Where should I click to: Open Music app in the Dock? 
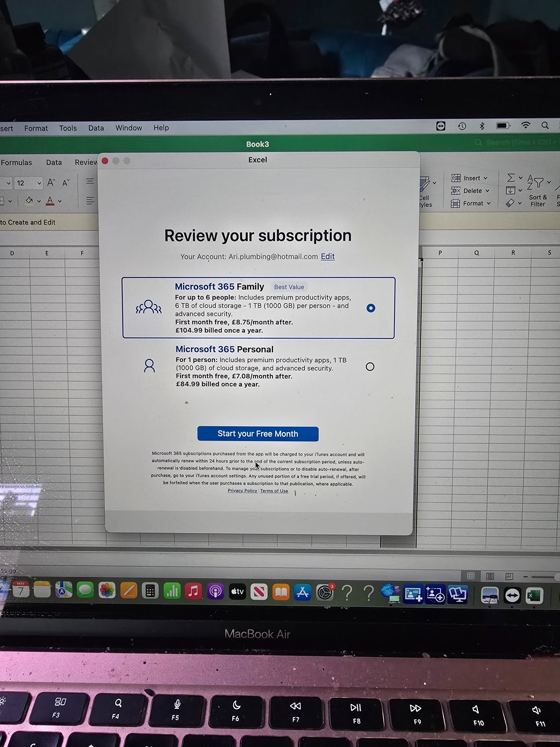coord(193,591)
